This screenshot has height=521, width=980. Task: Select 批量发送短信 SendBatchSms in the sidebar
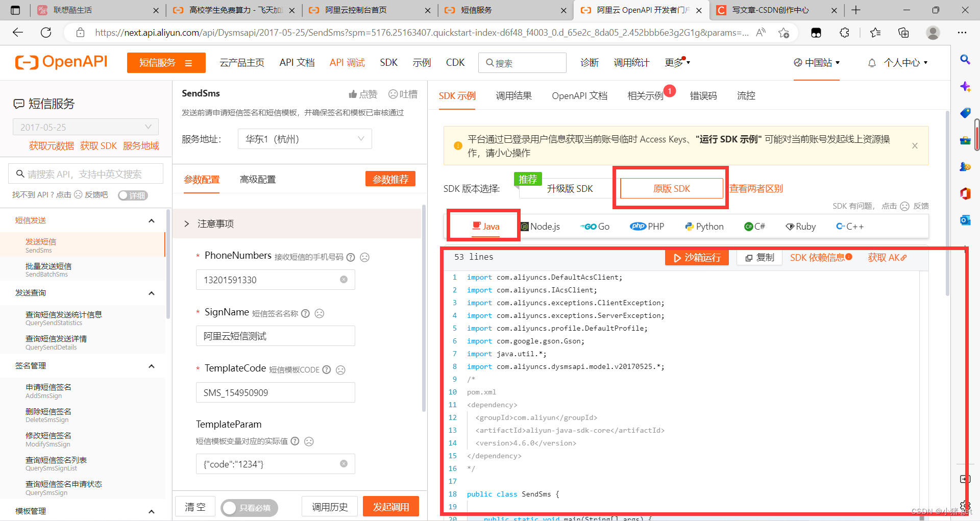click(x=83, y=269)
